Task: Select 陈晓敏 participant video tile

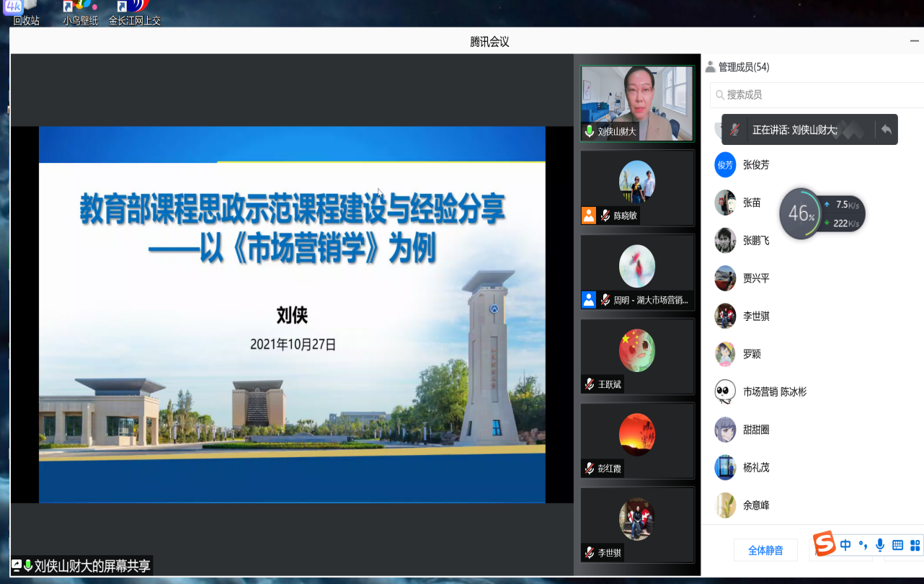Action: tap(637, 187)
